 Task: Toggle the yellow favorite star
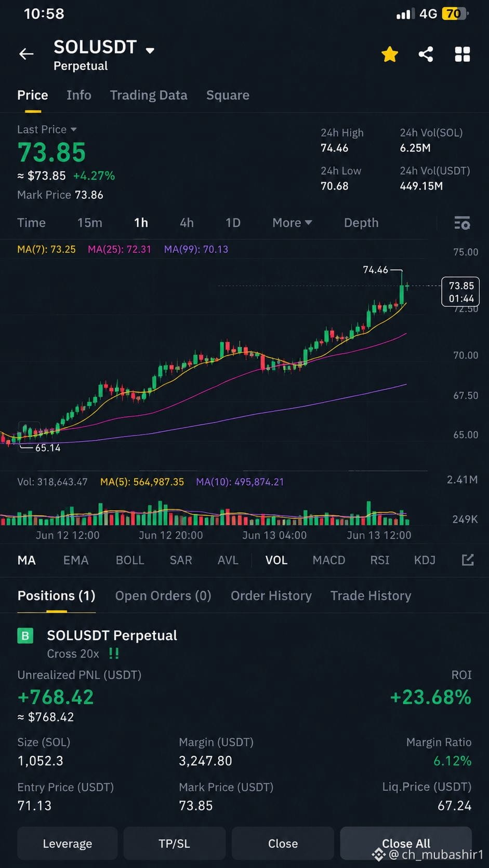coord(390,54)
